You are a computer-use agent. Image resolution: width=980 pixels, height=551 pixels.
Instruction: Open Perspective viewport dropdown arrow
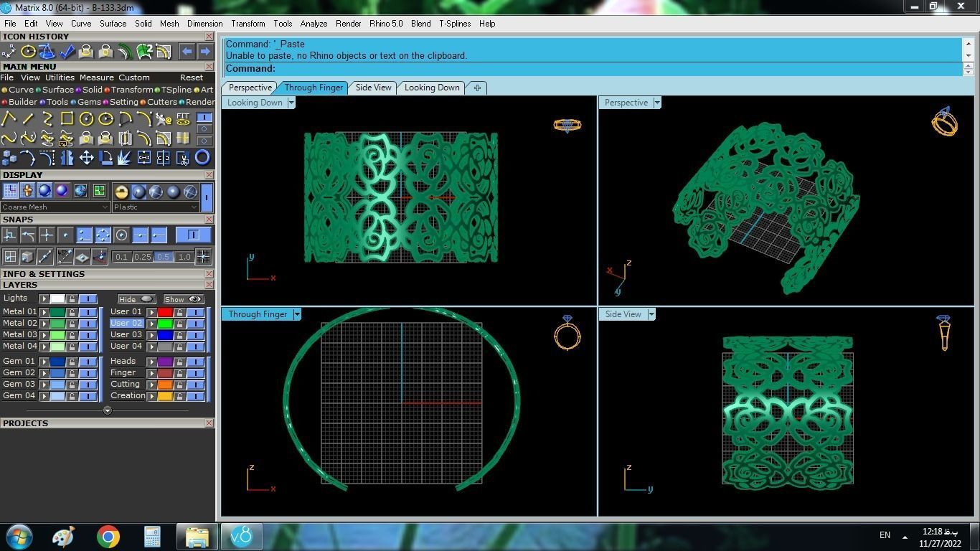pyautogui.click(x=656, y=103)
